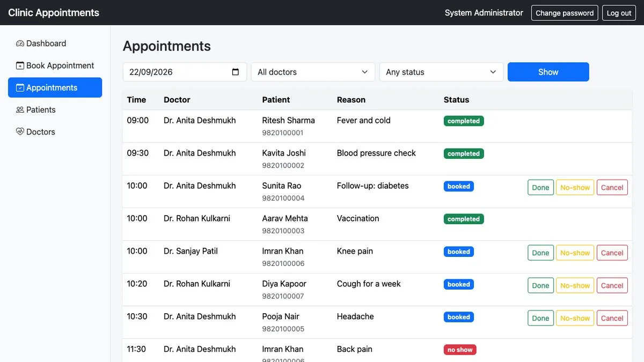This screenshot has width=644, height=362.
Task: Cancel Diya Kapoor's appointment
Action: (x=612, y=285)
